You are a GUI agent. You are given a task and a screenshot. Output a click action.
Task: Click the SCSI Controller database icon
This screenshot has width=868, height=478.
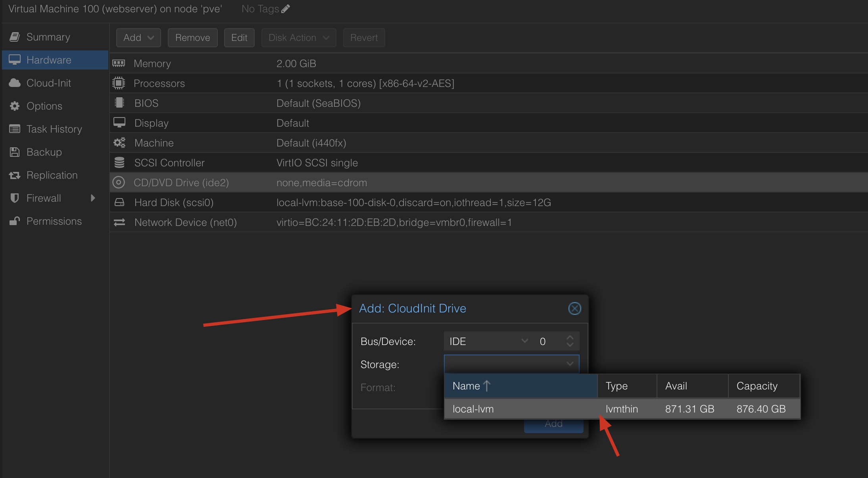pyautogui.click(x=119, y=162)
